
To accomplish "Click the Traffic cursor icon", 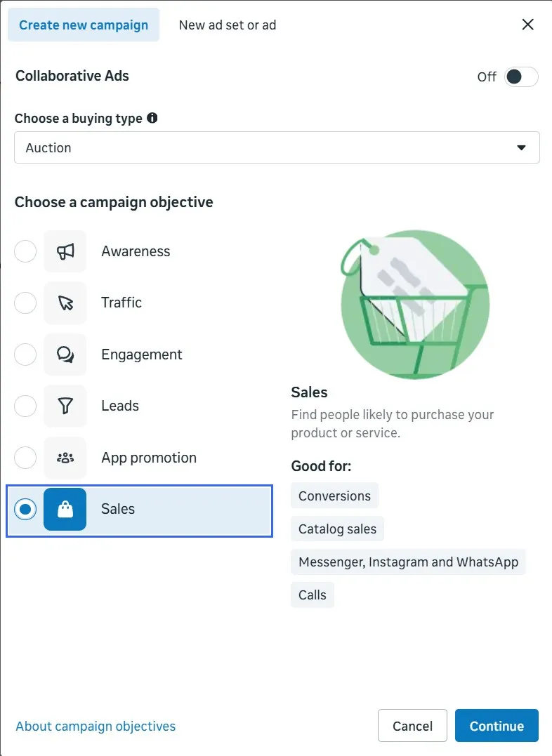I will (65, 303).
